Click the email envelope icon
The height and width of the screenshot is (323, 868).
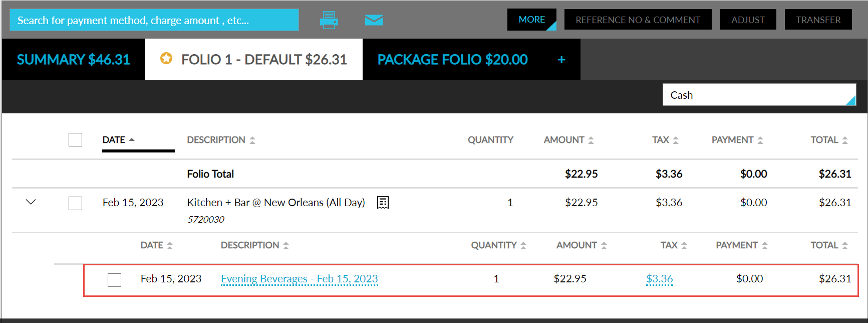(x=374, y=20)
